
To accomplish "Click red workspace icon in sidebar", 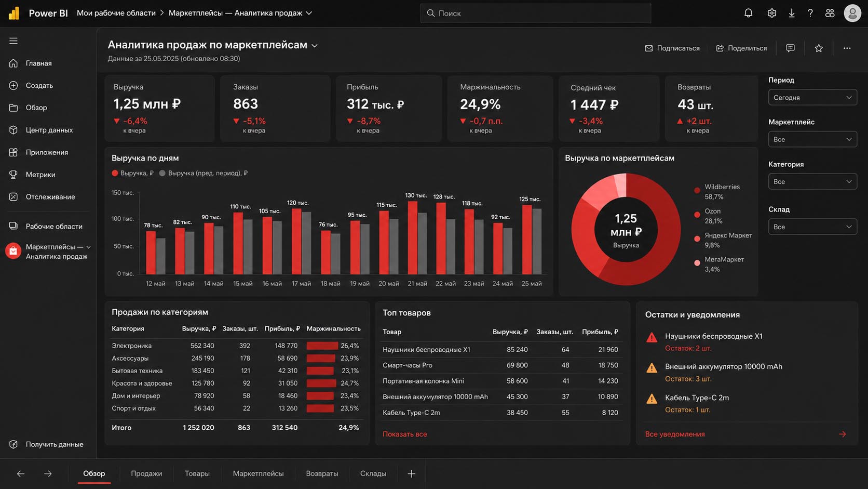I will click(13, 251).
